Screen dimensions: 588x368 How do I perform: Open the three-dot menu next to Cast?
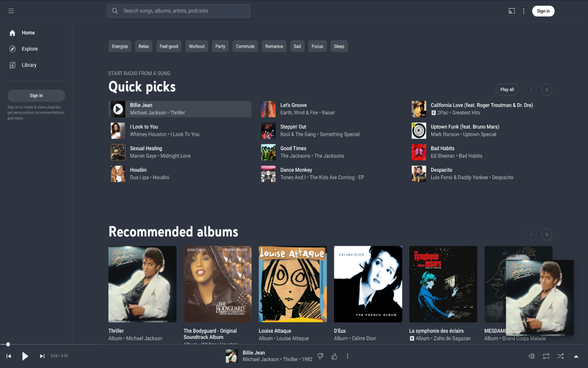(x=524, y=11)
